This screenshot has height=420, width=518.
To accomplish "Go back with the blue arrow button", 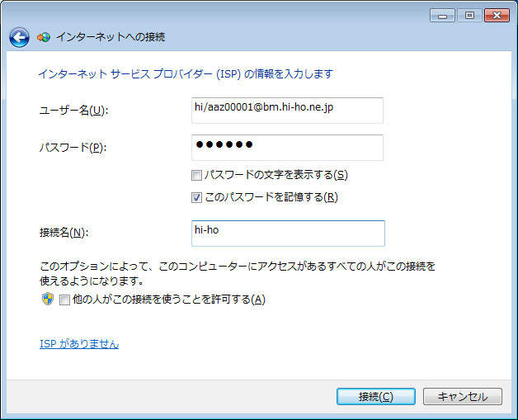I will tap(19, 37).
